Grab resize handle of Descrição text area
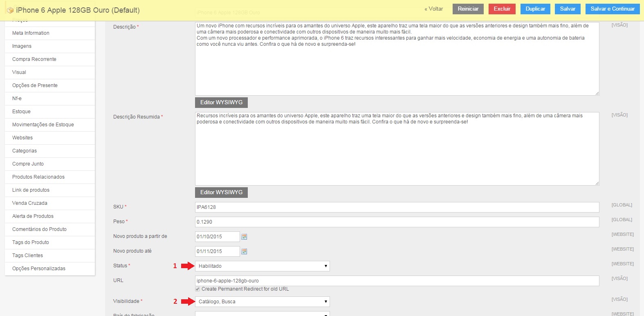The width and height of the screenshot is (644, 316). coord(597,93)
